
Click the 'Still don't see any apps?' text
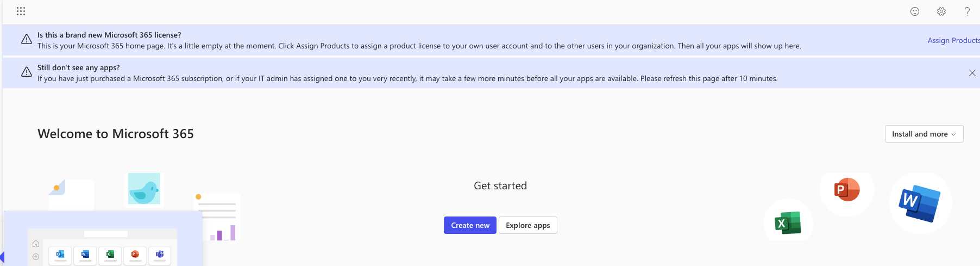pyautogui.click(x=79, y=67)
